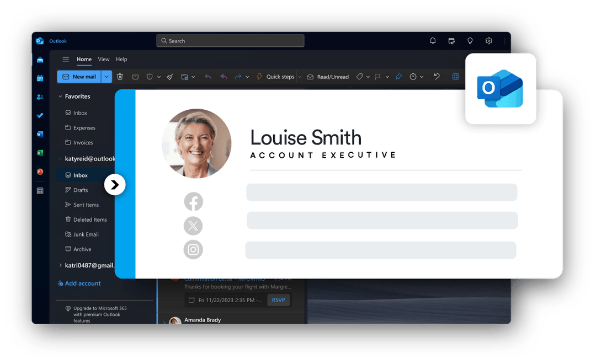
Task: Expand the Favorites section
Action: (x=60, y=96)
